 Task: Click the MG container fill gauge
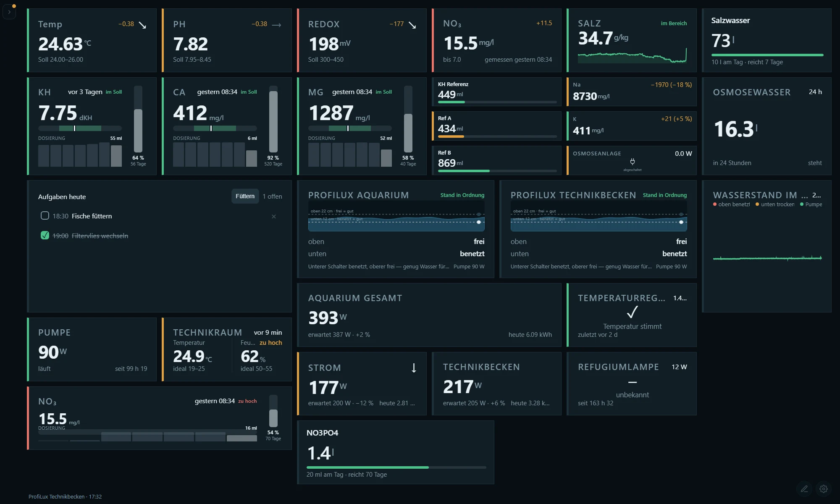click(408, 119)
